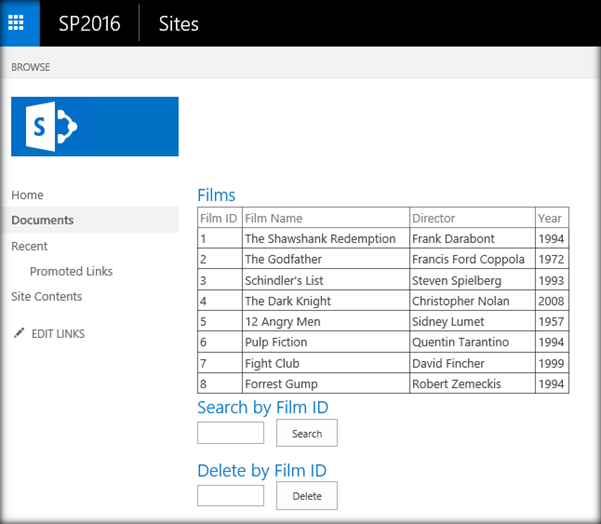Click the SP2016 title in top bar
The height and width of the screenshot is (524, 601).
click(89, 24)
